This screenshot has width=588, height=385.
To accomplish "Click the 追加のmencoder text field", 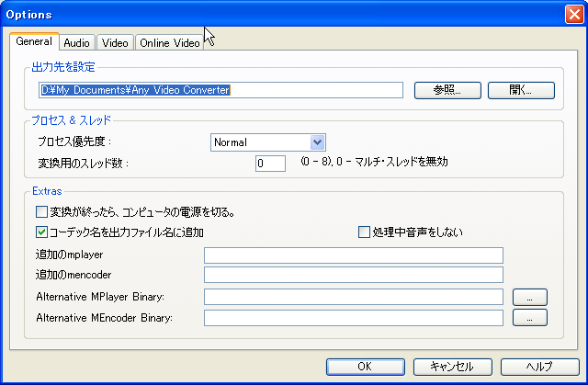I will coord(353,274).
